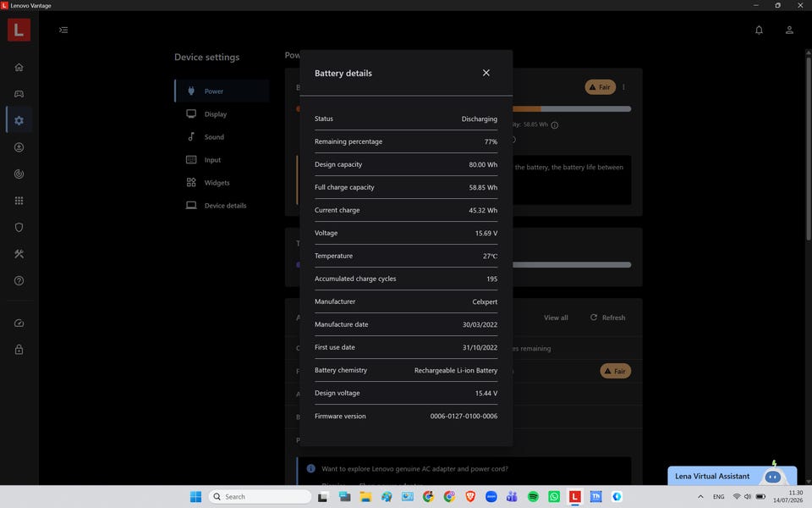Open the battery three-dot options menu

623,87
